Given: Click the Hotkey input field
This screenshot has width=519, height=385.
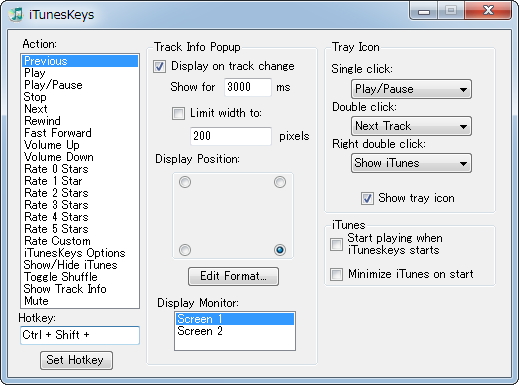Looking at the screenshot, I should click(80, 335).
